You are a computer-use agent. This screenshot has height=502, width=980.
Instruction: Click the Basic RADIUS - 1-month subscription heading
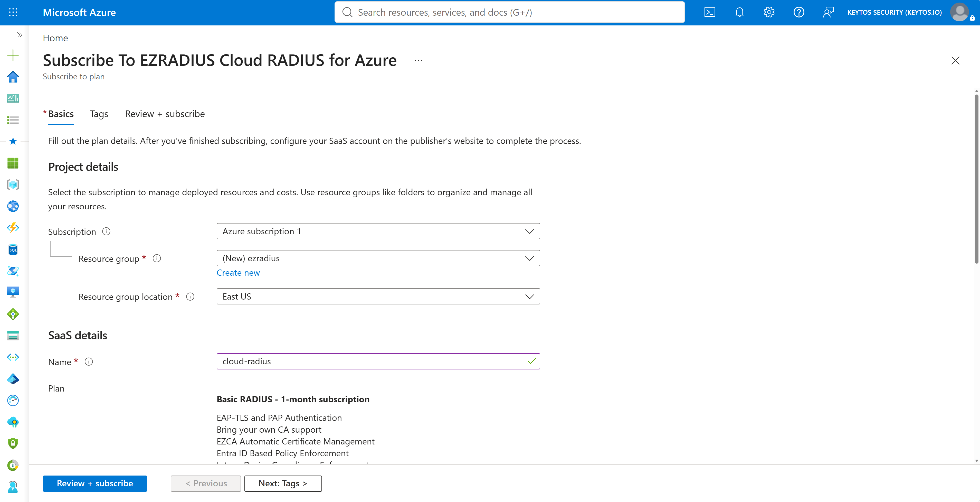(x=293, y=399)
